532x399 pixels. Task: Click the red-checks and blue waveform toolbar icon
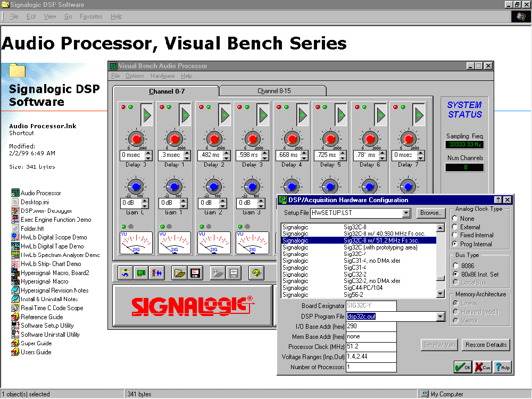coord(157,273)
